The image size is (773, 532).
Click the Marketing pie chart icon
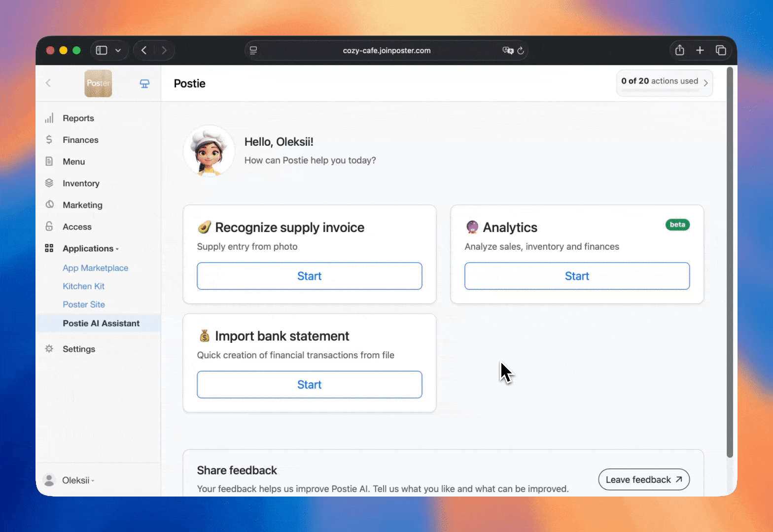49,205
